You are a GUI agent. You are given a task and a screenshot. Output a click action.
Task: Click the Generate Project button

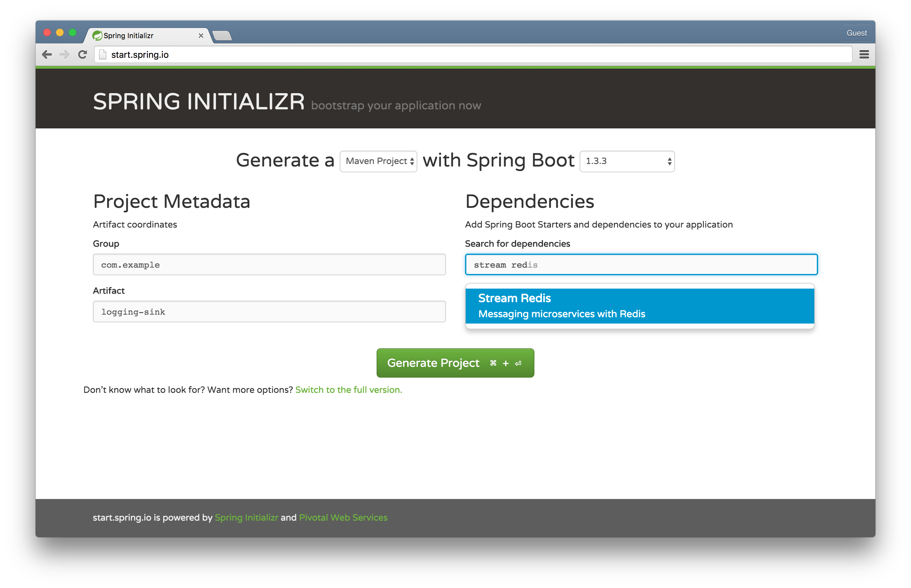455,363
